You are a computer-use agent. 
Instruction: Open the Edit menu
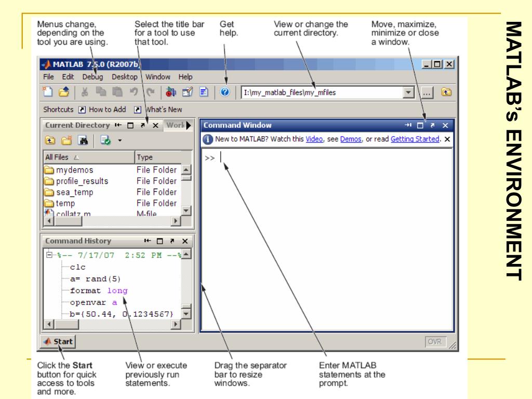68,77
